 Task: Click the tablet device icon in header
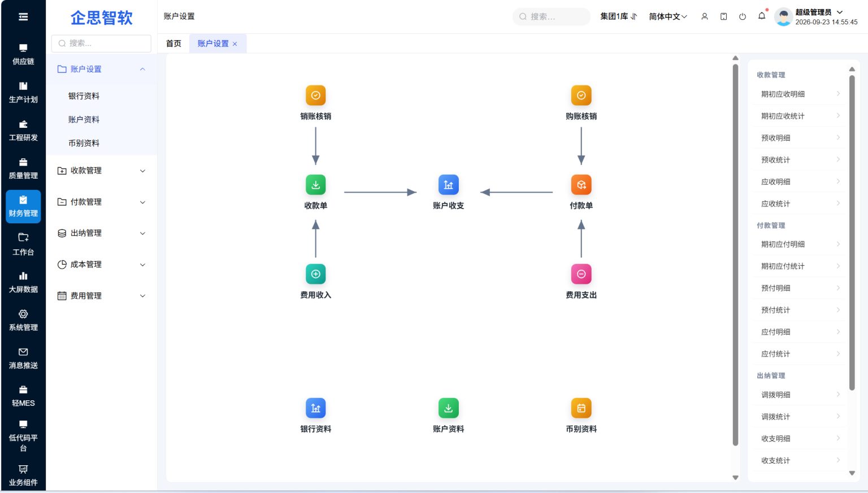click(x=724, y=16)
